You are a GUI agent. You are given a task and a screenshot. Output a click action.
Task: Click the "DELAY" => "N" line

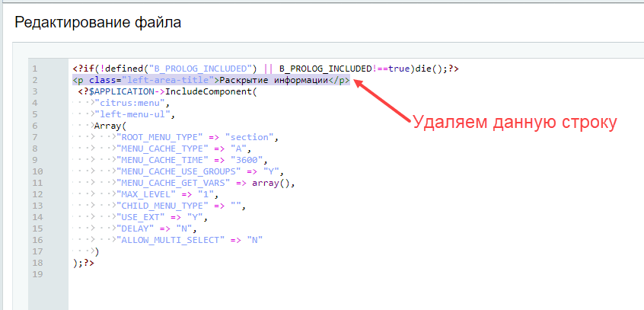pyautogui.click(x=157, y=229)
